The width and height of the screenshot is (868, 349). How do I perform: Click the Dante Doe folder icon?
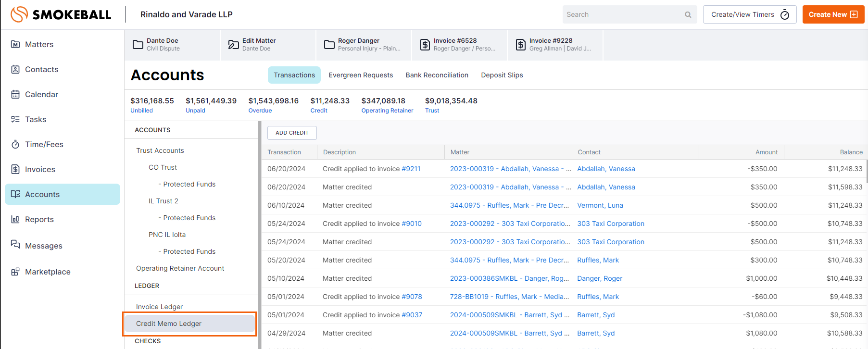pos(138,45)
